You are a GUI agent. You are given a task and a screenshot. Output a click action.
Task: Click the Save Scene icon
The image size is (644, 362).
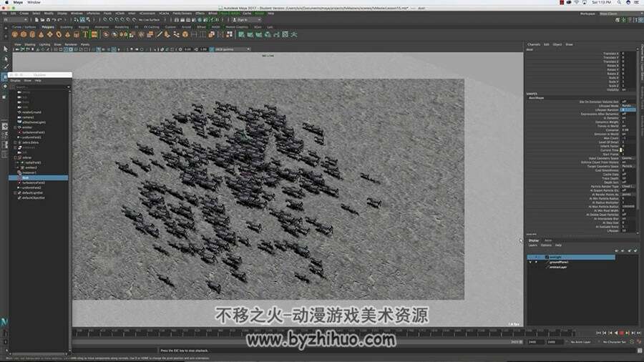click(48, 19)
